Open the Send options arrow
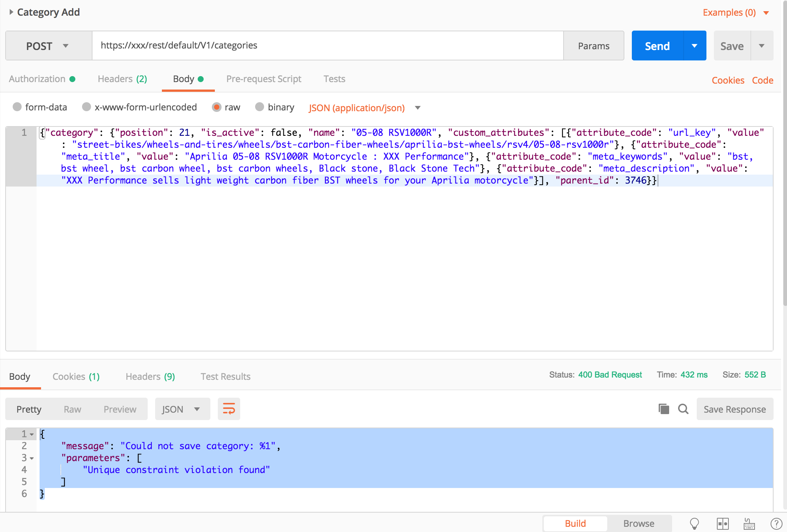 tap(694, 46)
